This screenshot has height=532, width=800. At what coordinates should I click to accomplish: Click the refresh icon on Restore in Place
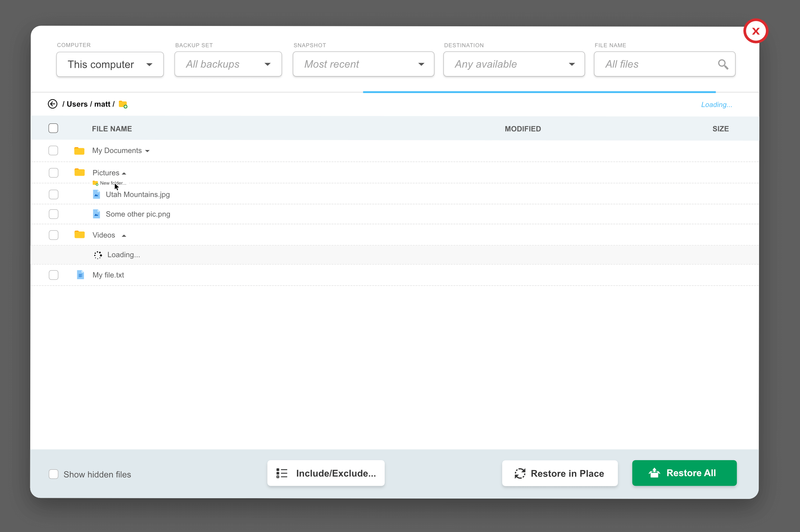pos(520,473)
